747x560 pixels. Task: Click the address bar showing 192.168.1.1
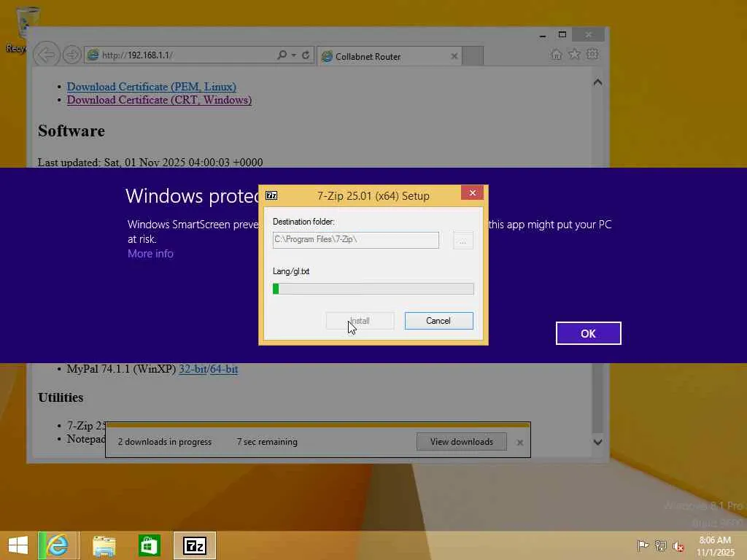click(181, 55)
